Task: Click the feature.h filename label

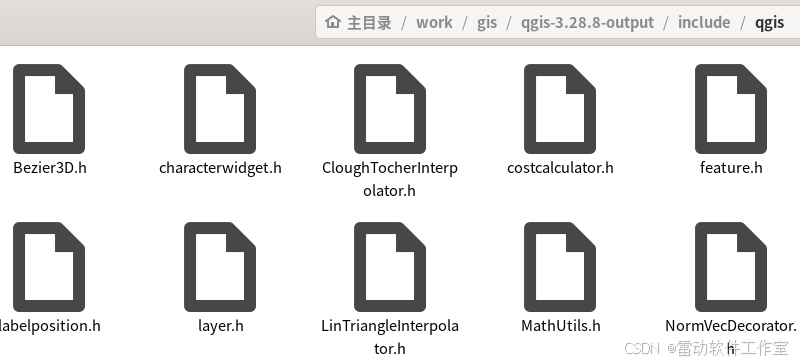Action: pyautogui.click(x=731, y=168)
